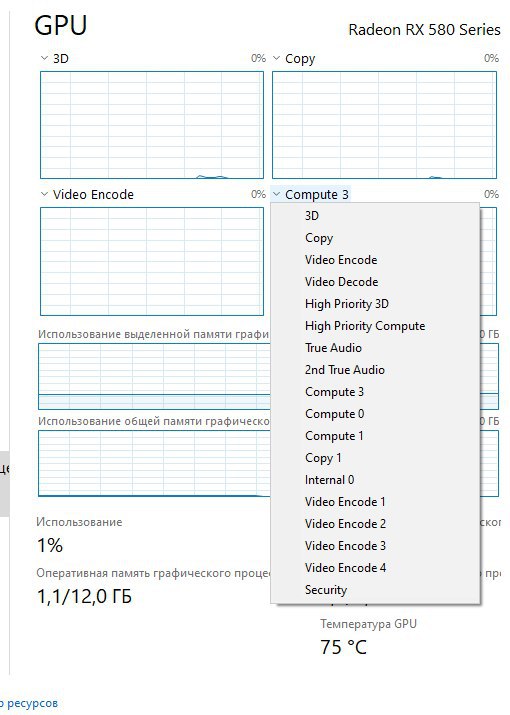Click the 75 °C temperature value

(343, 647)
